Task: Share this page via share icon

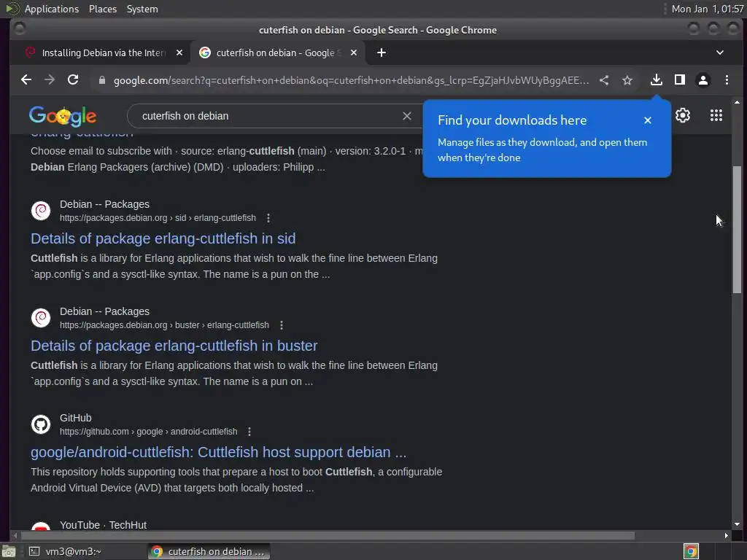Action: [x=603, y=80]
